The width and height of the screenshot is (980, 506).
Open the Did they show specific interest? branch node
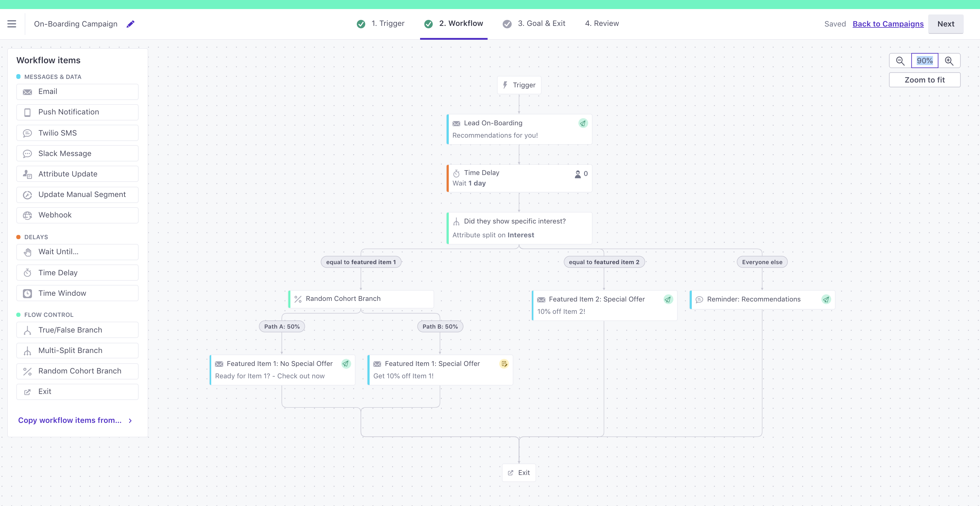(x=519, y=228)
